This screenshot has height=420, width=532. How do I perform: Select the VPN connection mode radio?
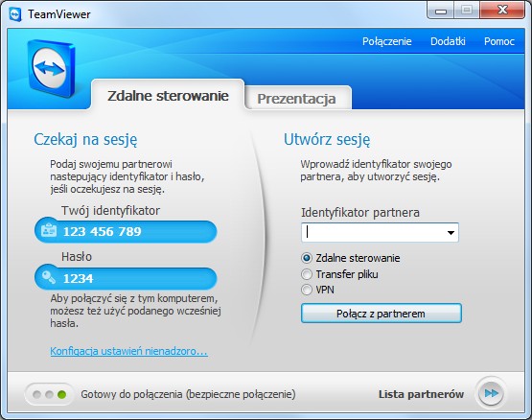click(x=307, y=290)
